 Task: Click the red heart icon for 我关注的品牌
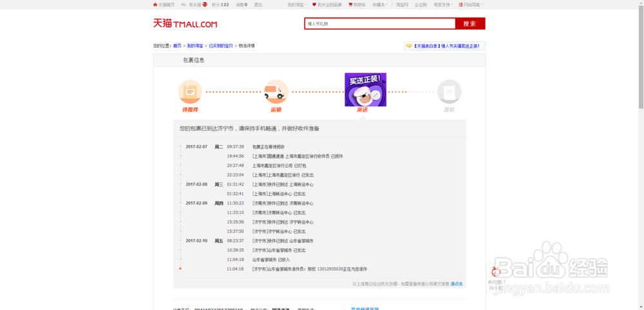(314, 5)
